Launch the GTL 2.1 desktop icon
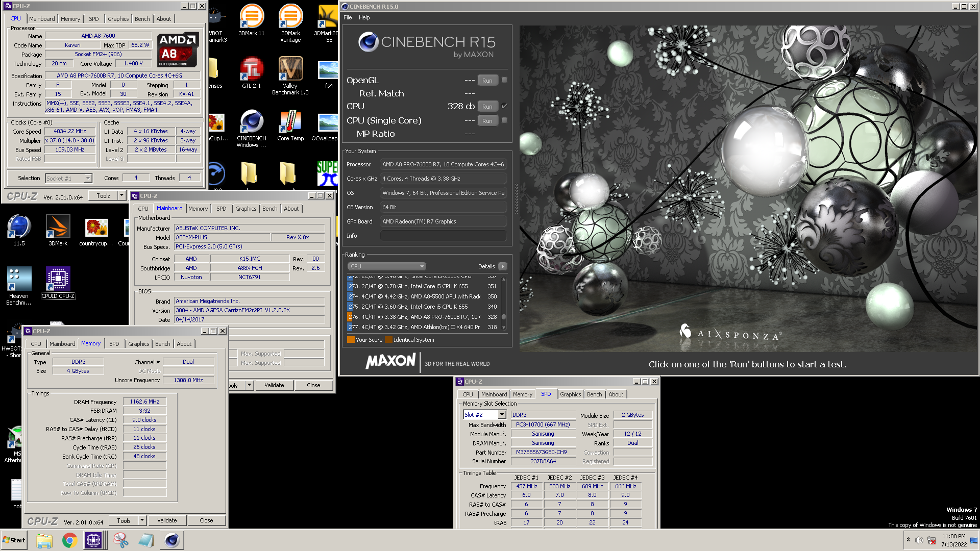The height and width of the screenshot is (551, 980). coord(252,72)
